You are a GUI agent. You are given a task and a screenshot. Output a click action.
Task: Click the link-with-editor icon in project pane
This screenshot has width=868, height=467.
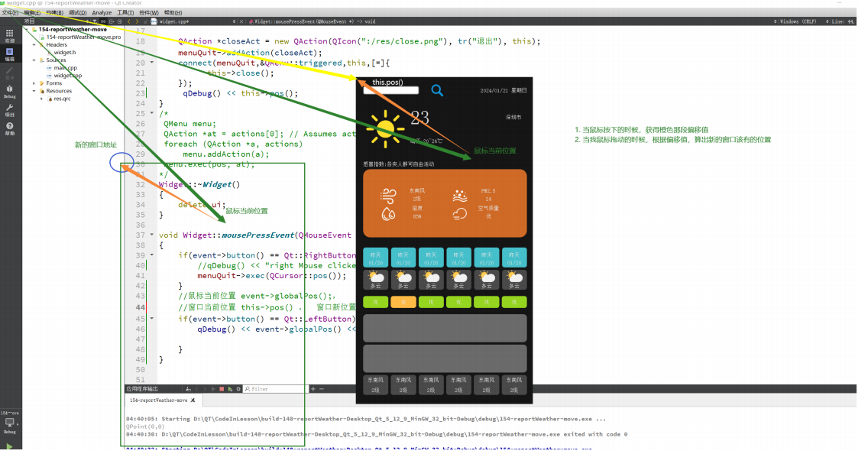pyautogui.click(x=103, y=21)
